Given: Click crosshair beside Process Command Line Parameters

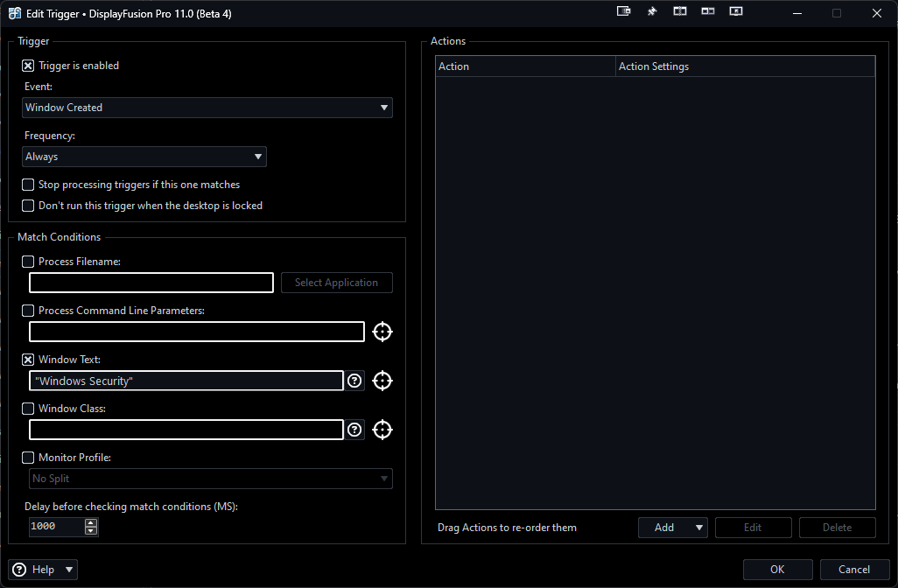Looking at the screenshot, I should [382, 332].
